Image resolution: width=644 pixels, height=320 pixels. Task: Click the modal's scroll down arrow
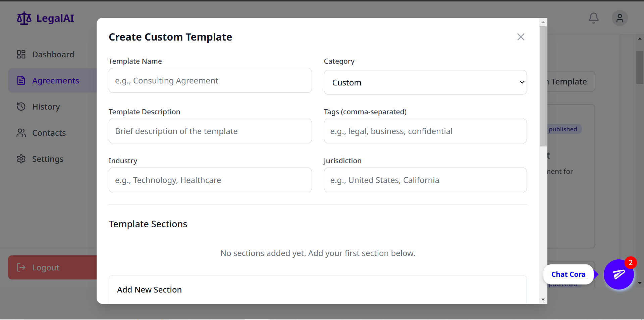(x=543, y=300)
